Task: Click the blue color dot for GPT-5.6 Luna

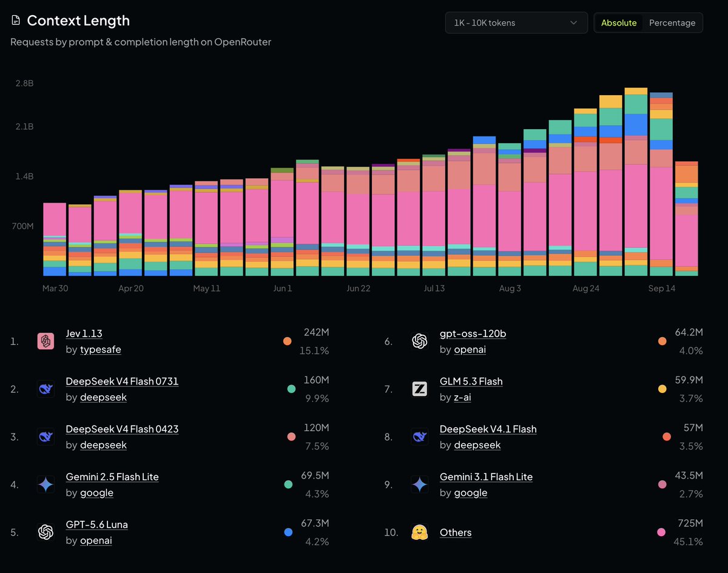Action: tap(288, 532)
